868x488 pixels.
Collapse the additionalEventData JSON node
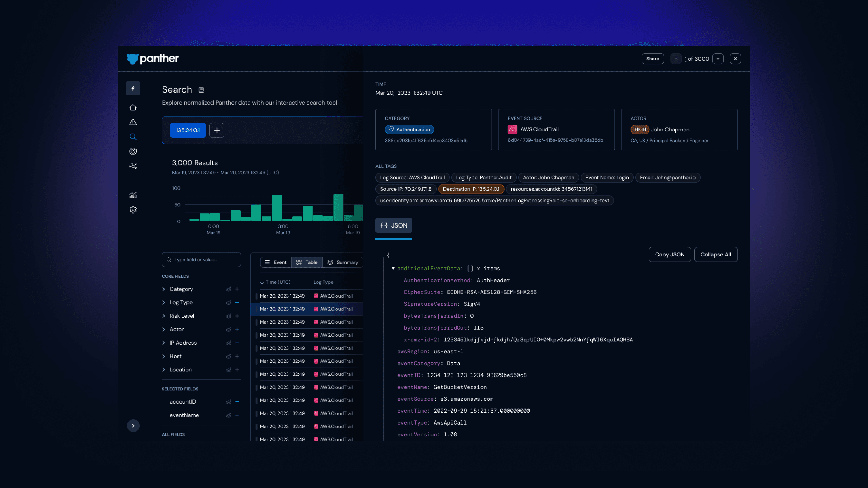[x=393, y=268]
